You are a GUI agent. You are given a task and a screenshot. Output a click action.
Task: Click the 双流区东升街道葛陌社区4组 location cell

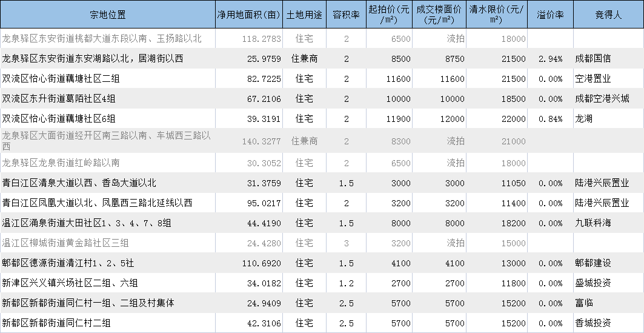[108, 99]
